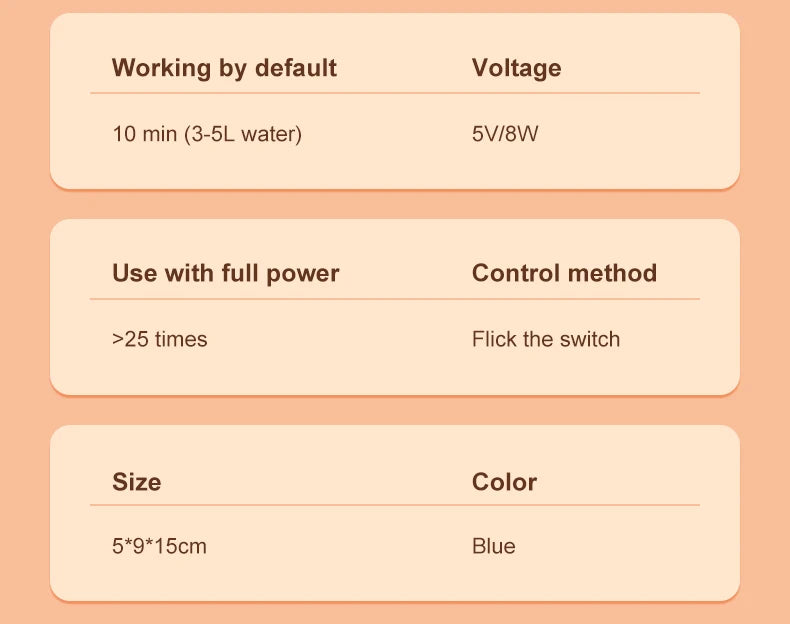Click the "Size" heading
Screen dimensions: 790x624
click(x=136, y=482)
